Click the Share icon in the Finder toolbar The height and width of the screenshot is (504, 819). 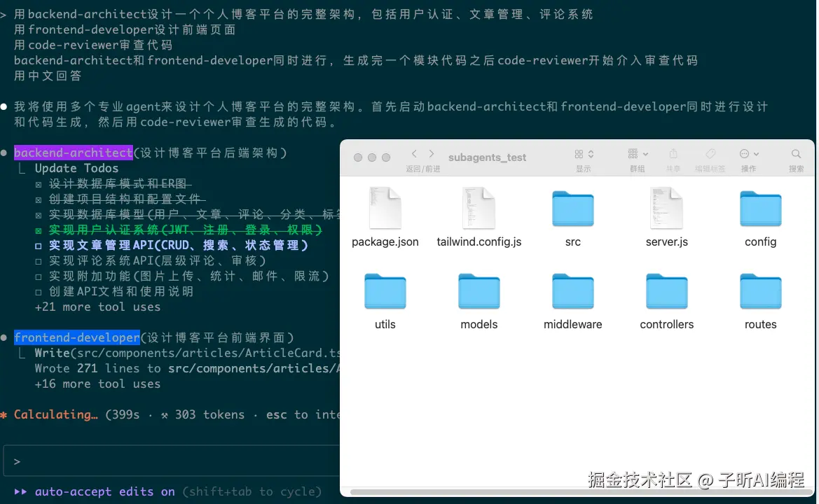pos(673,153)
